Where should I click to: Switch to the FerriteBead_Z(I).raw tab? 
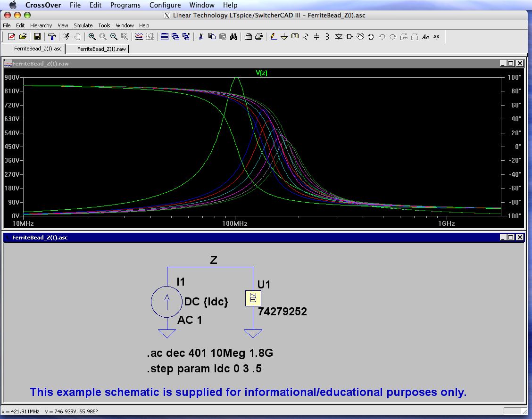click(101, 49)
